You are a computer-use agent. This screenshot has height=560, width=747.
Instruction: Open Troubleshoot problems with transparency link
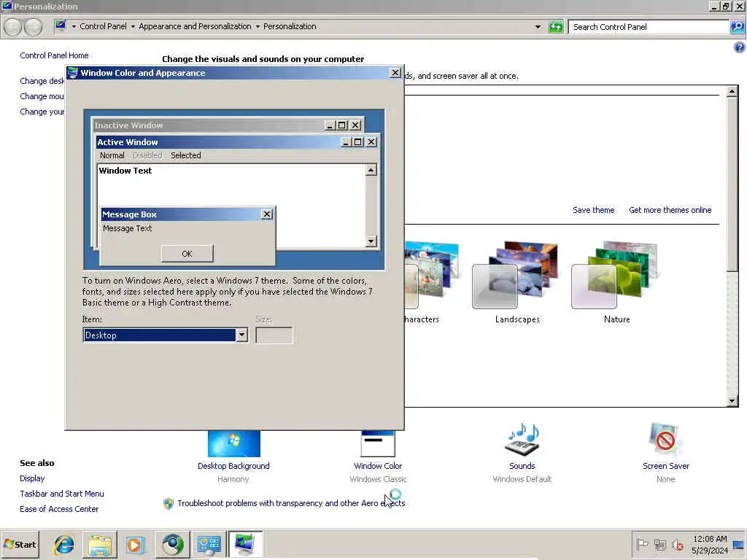click(x=291, y=503)
